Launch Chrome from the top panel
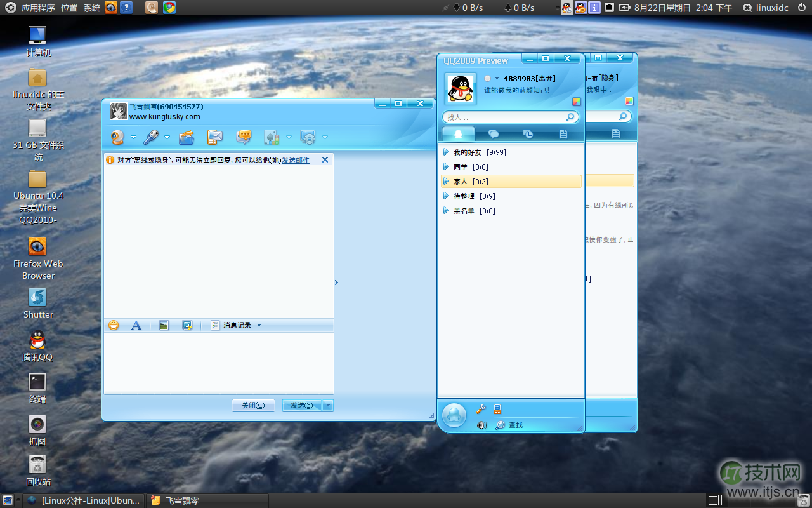 coord(169,8)
